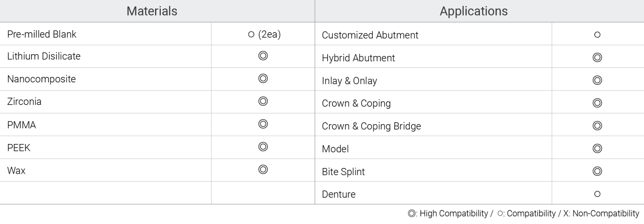Click the Wax double-circle compatibility icon
644x224 pixels.
(x=263, y=170)
